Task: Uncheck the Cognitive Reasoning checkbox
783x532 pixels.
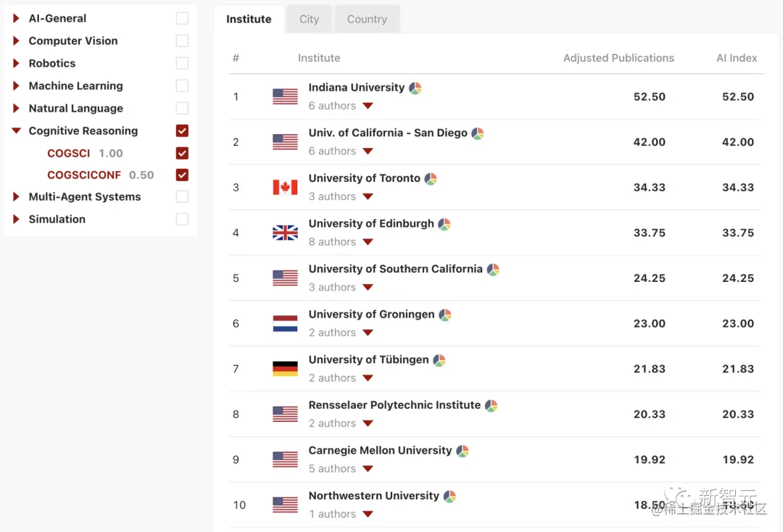Action: click(x=182, y=130)
